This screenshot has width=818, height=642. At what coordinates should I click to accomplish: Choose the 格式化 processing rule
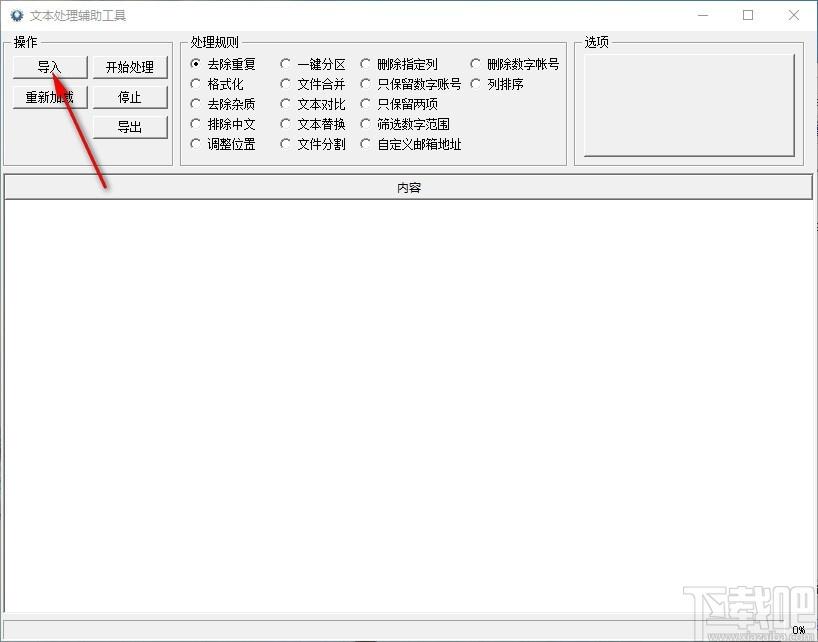217,84
